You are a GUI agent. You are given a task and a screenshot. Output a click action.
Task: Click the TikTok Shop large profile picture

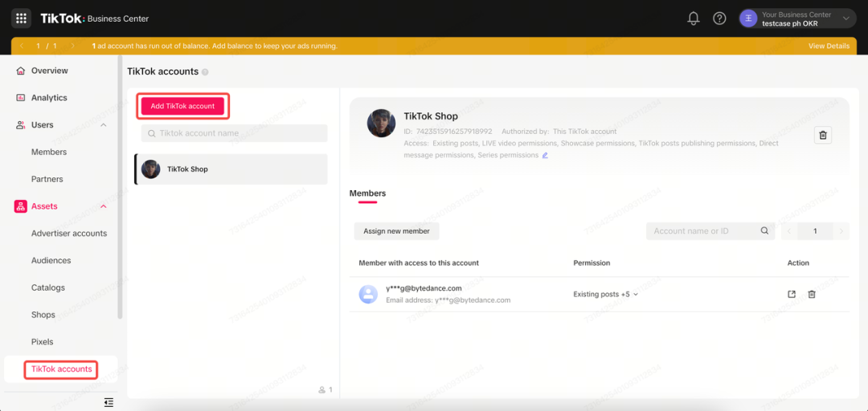[381, 124]
